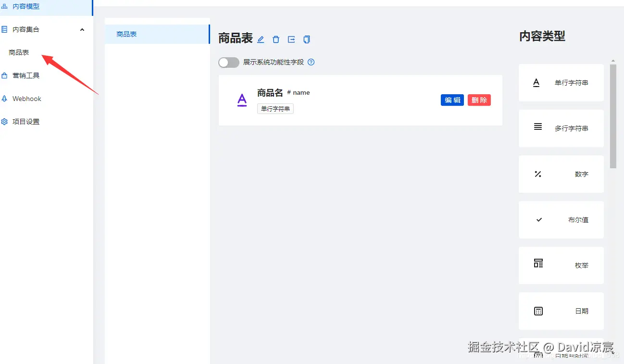Image resolution: width=624 pixels, height=364 pixels.
Task: Click the export icon next to 商品表
Action: tap(291, 39)
